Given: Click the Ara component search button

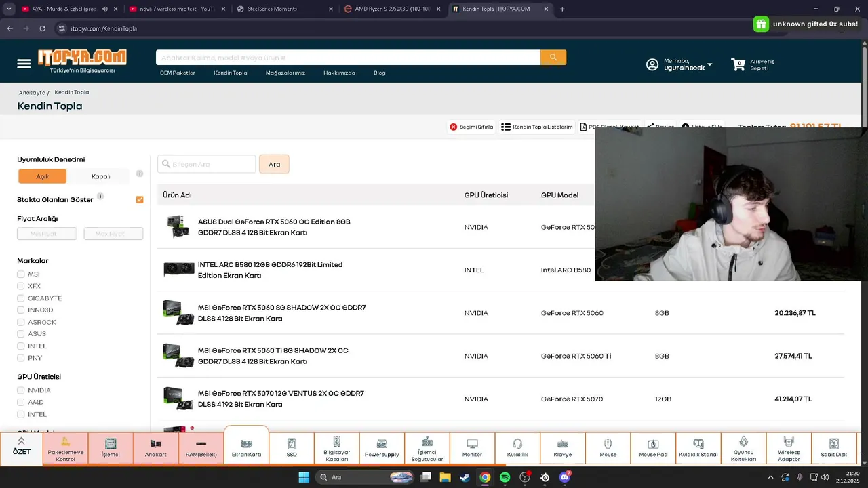Looking at the screenshot, I should coord(274,164).
